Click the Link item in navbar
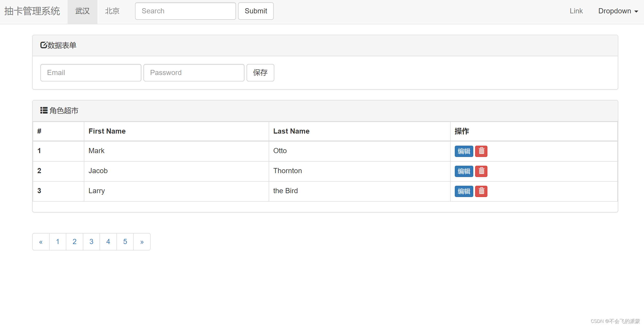644x326 pixels. (x=576, y=11)
